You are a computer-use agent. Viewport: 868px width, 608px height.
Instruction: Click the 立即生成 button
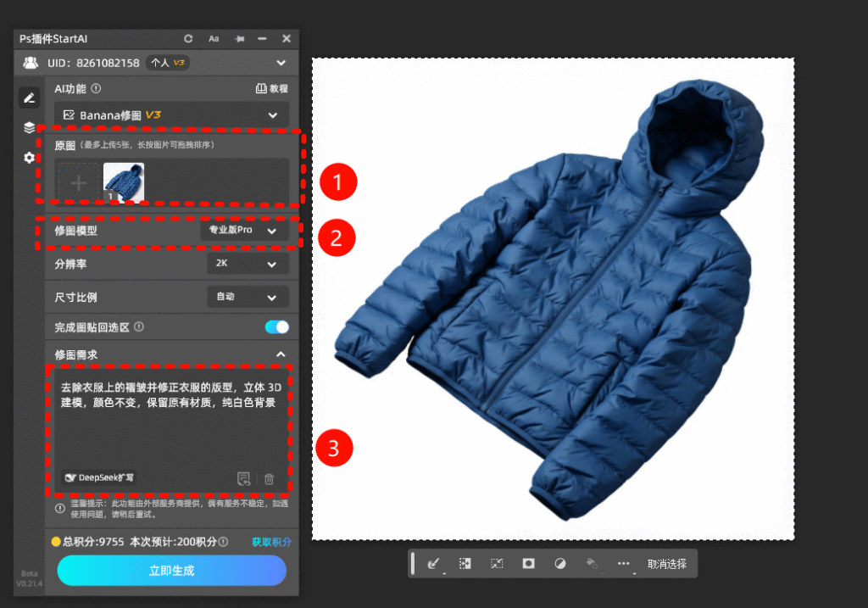(171, 571)
